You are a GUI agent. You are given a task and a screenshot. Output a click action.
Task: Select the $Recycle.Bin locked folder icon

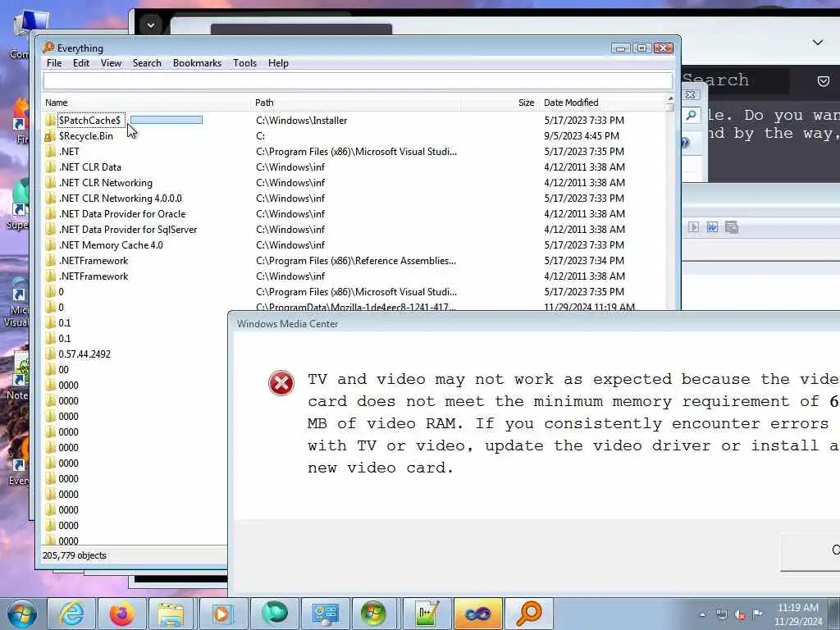(x=50, y=135)
